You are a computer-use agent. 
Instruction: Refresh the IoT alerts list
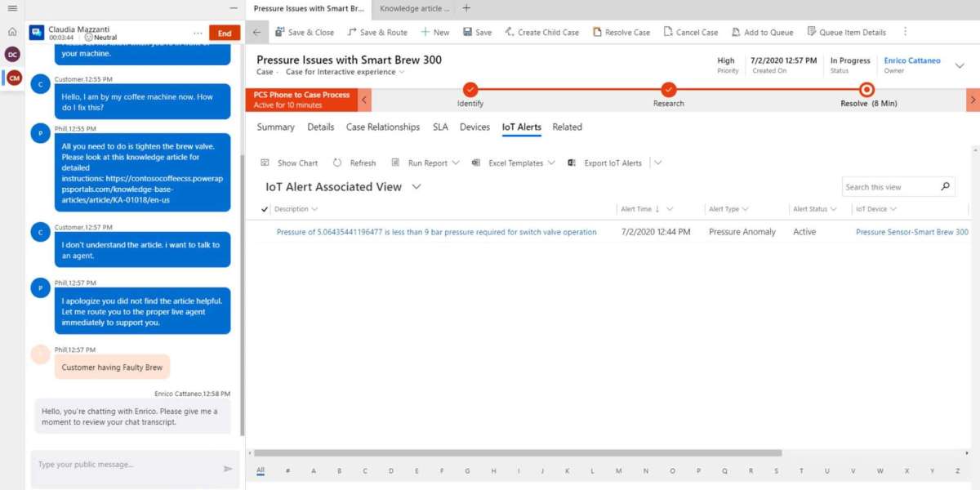354,163
